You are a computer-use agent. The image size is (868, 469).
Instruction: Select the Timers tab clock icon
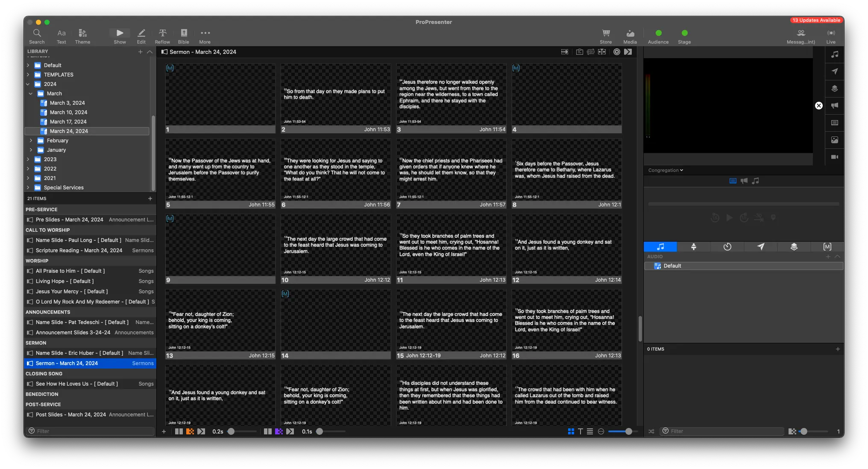click(727, 247)
